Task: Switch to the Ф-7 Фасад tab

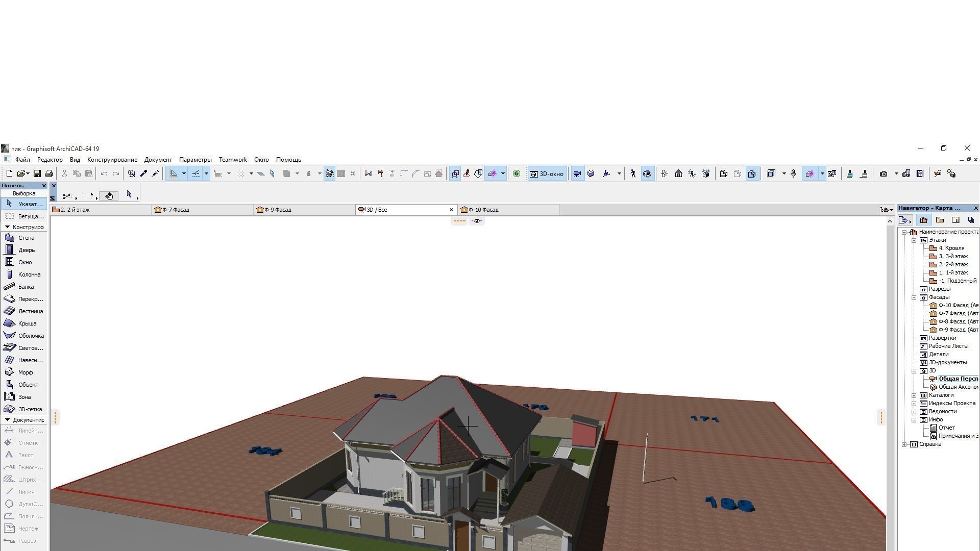Action: (x=203, y=210)
